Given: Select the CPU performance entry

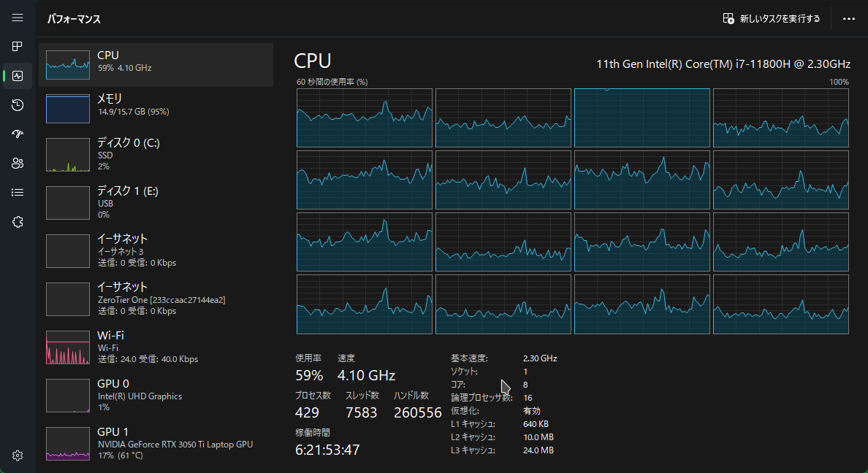Looking at the screenshot, I should tap(156, 64).
